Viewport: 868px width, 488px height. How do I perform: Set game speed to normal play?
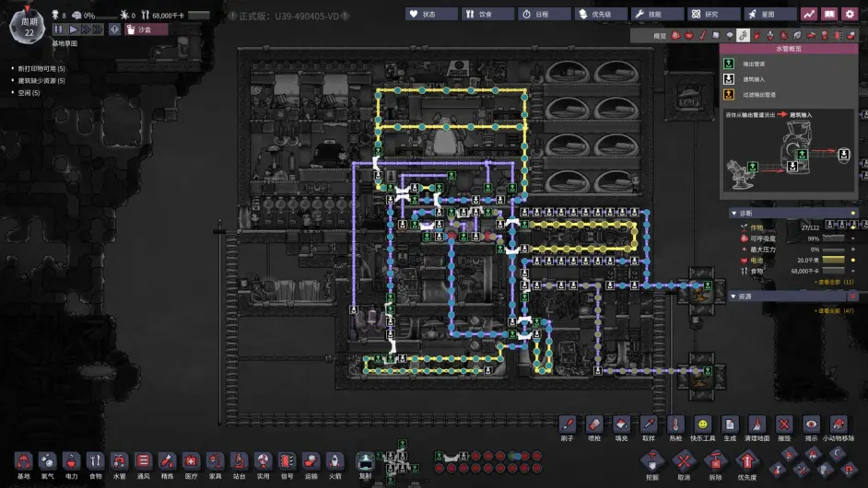tap(73, 29)
